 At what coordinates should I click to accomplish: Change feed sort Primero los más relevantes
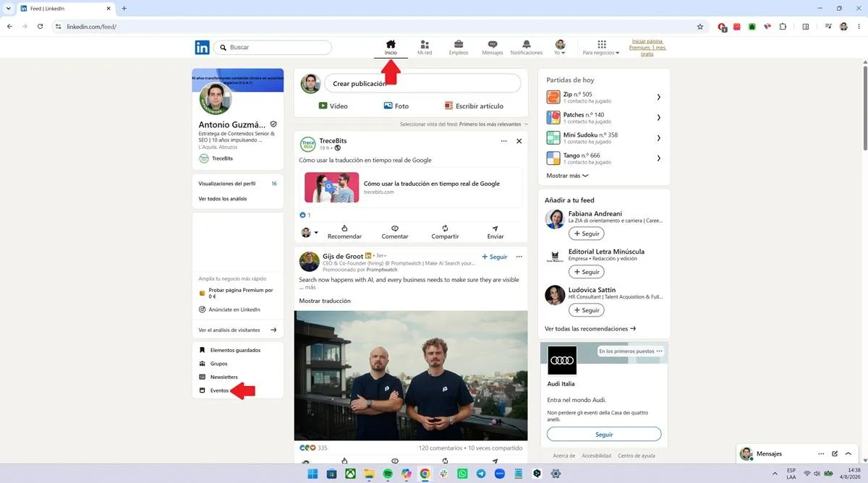click(x=493, y=124)
